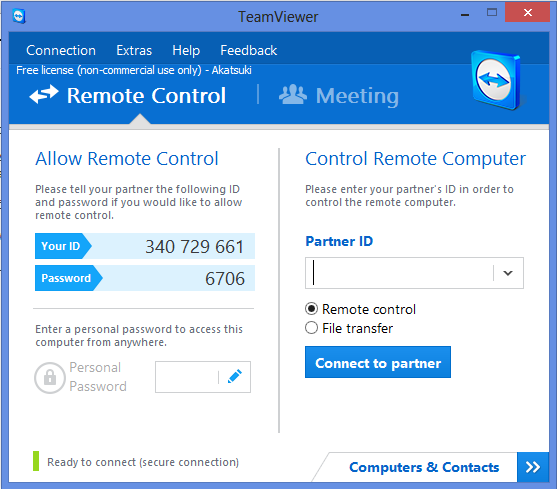This screenshot has width=557, height=489.
Task: Minimize the TeamViewer window
Action: pyautogui.click(x=465, y=15)
